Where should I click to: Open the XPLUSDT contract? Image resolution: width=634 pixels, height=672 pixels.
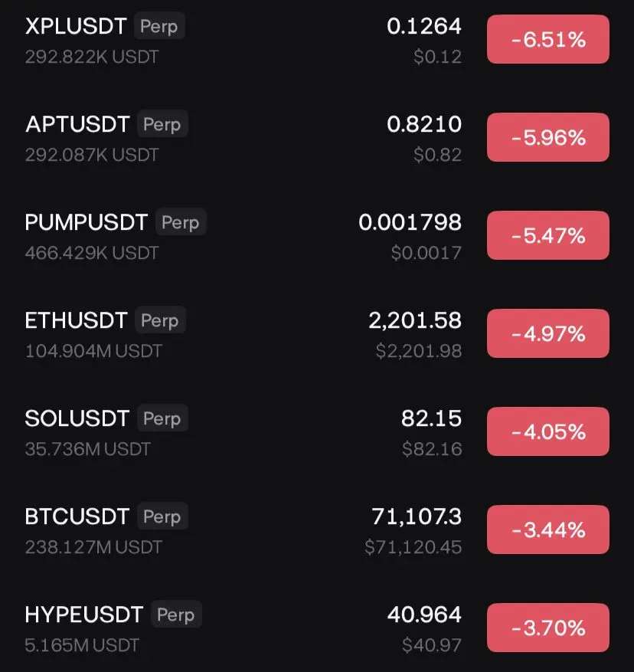click(76, 26)
